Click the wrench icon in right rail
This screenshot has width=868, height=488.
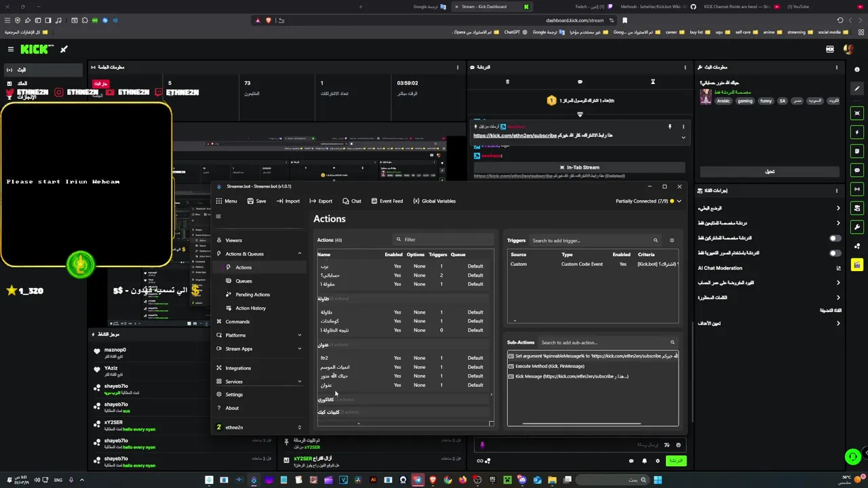[858, 227]
